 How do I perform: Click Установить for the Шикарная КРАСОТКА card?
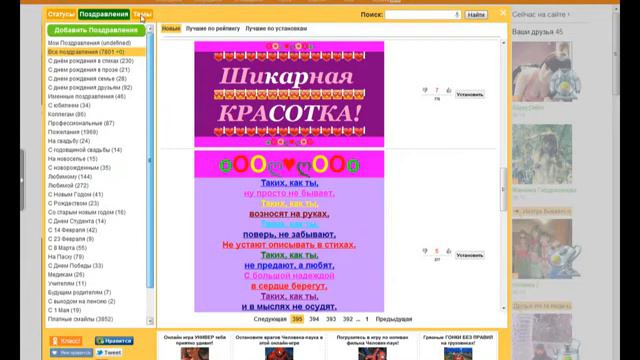click(x=470, y=94)
